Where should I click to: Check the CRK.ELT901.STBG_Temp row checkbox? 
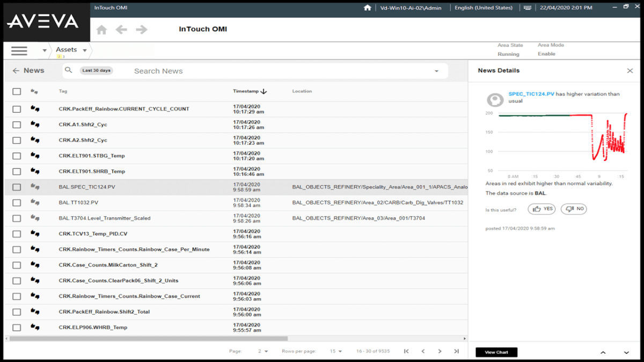click(x=16, y=156)
